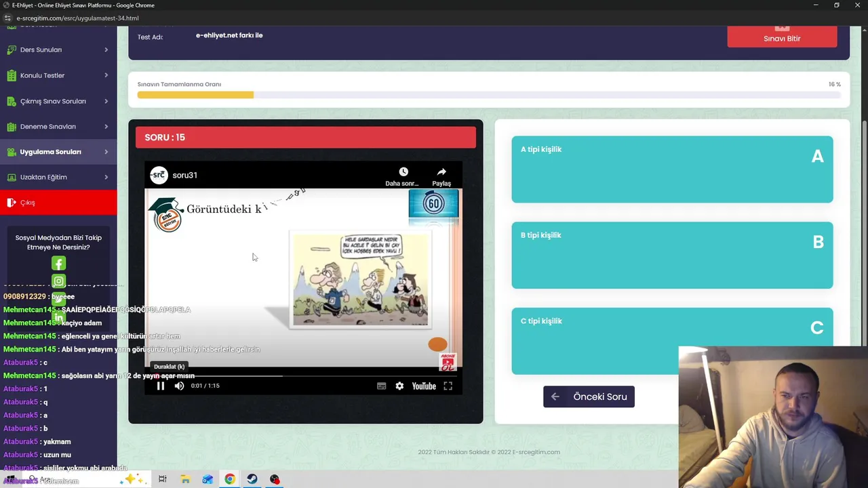Open File Explorer from the taskbar
This screenshot has width=868, height=488.
(x=185, y=479)
